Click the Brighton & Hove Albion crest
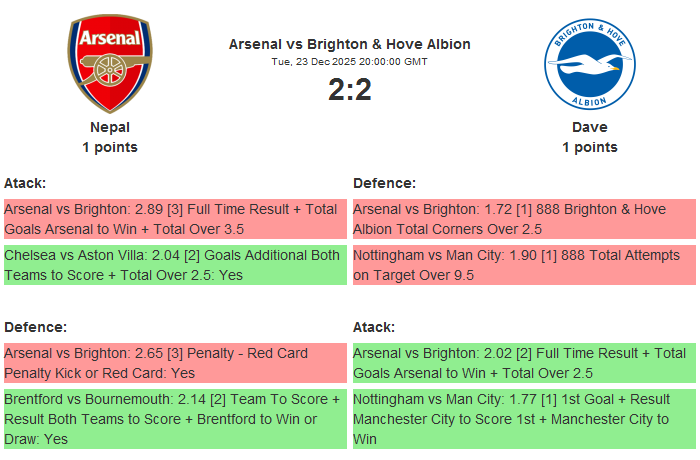The image size is (700, 460). click(590, 65)
